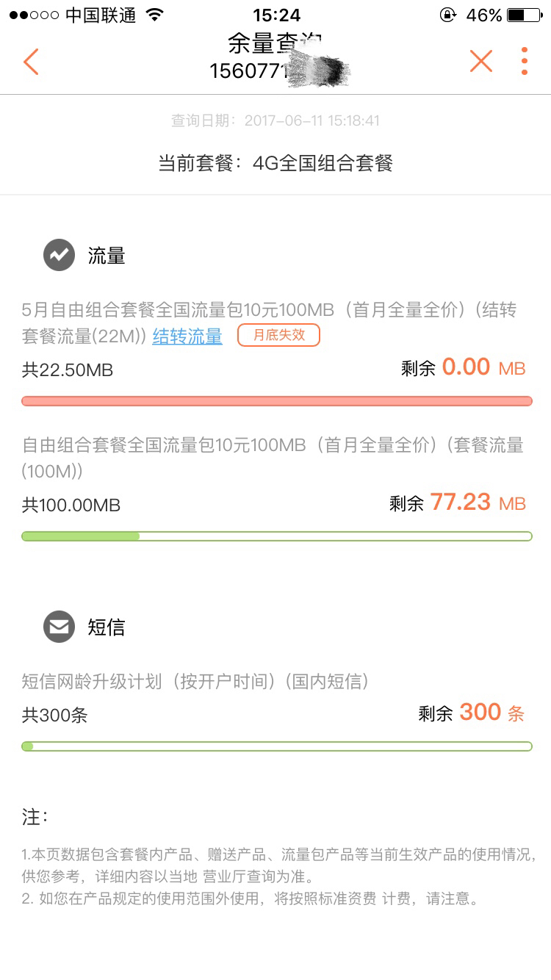Tap the 短信 envelope icon
Viewport: 551px width, 980px height.
pyautogui.click(x=59, y=627)
